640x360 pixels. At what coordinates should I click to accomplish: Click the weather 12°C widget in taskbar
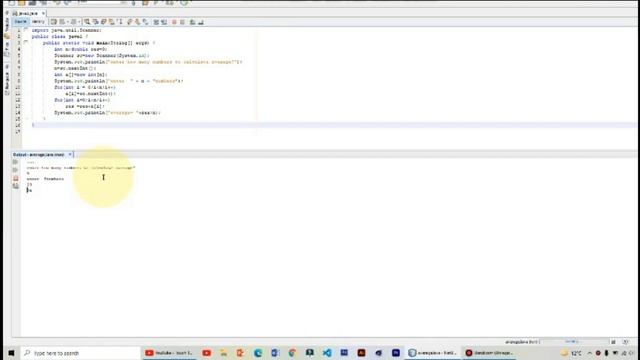[x=571, y=353]
